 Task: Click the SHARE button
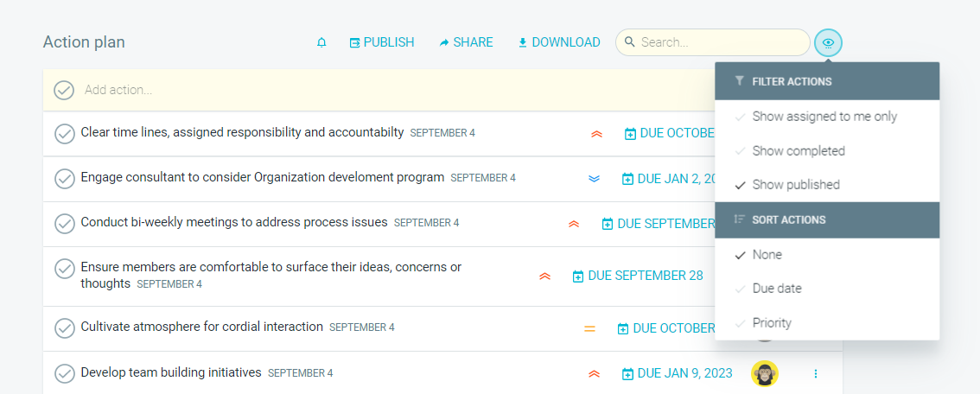[x=467, y=42]
